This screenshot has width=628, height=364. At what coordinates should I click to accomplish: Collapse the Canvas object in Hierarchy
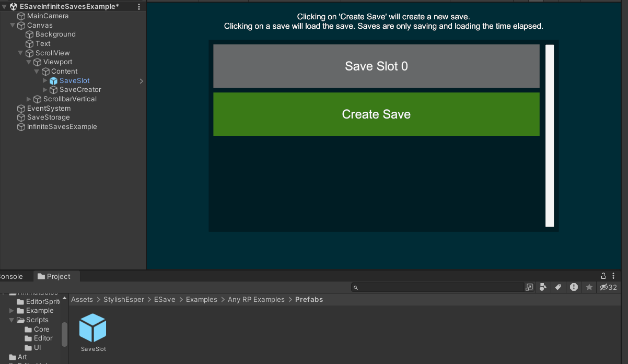[13, 25]
